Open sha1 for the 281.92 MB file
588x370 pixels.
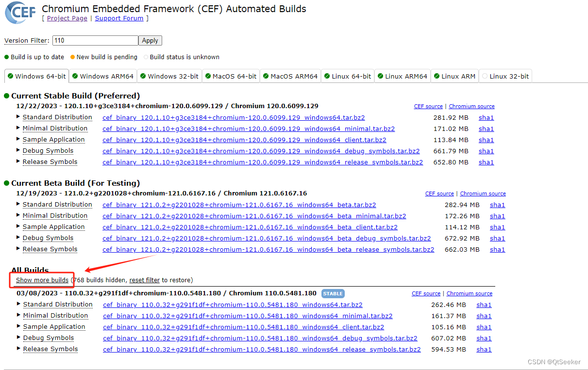pos(486,118)
